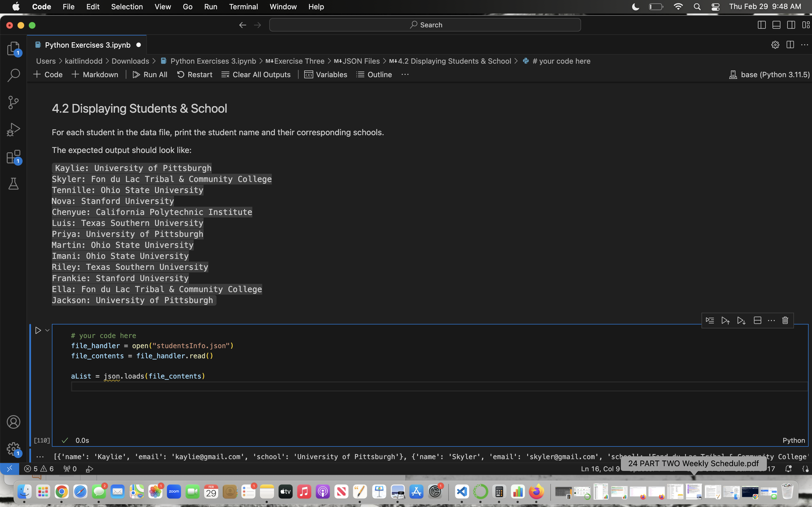Image resolution: width=812 pixels, height=507 pixels.
Task: Toggle the secondary side bar
Action: click(x=791, y=25)
